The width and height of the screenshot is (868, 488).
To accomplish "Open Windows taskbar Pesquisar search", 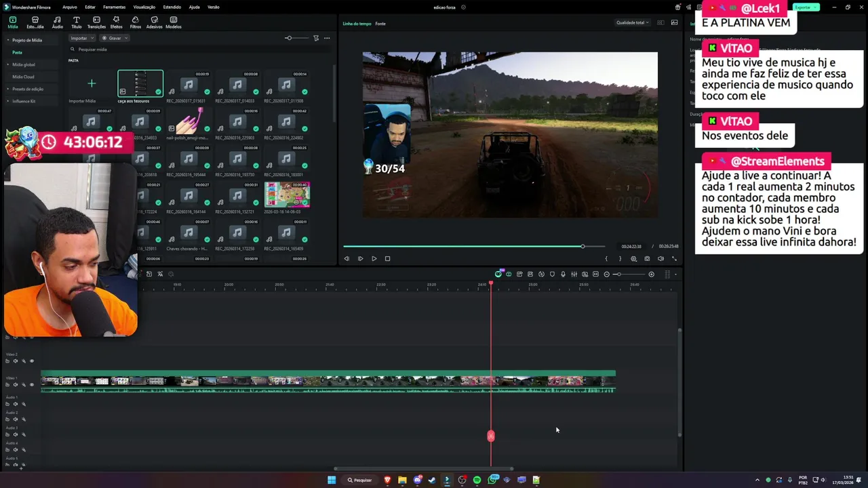I will (359, 480).
